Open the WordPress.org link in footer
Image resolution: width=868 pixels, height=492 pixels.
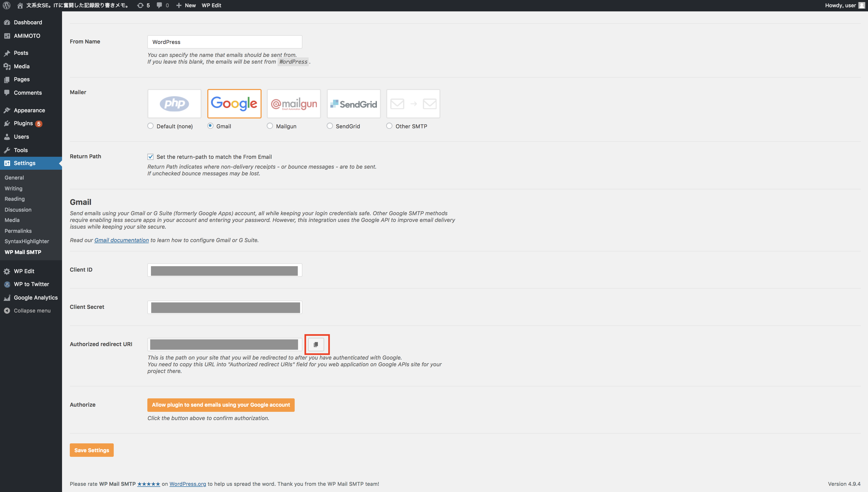click(x=188, y=484)
